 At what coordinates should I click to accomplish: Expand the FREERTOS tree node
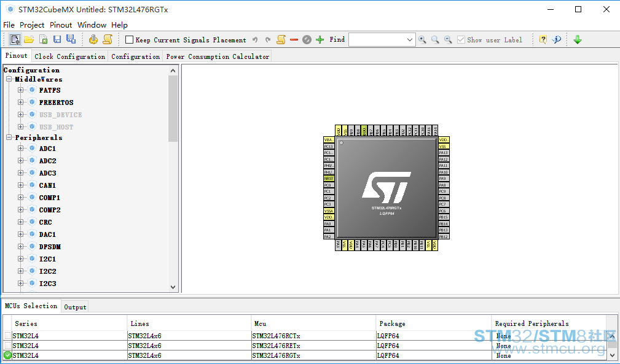pos(20,103)
